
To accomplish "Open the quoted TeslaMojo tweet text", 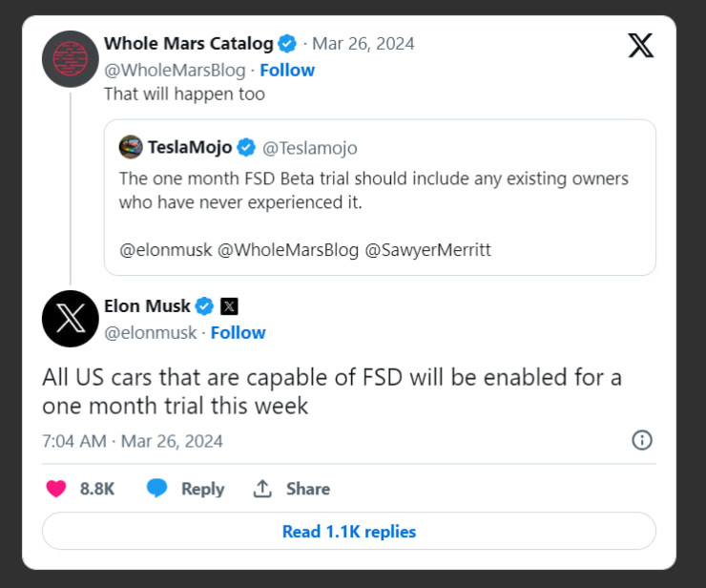I will point(373,190).
